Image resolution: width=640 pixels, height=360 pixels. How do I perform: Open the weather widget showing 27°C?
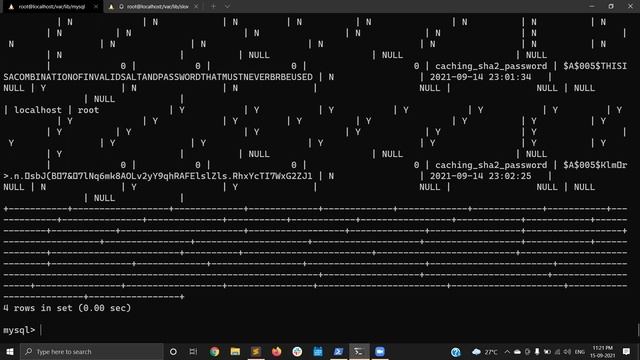(484, 351)
